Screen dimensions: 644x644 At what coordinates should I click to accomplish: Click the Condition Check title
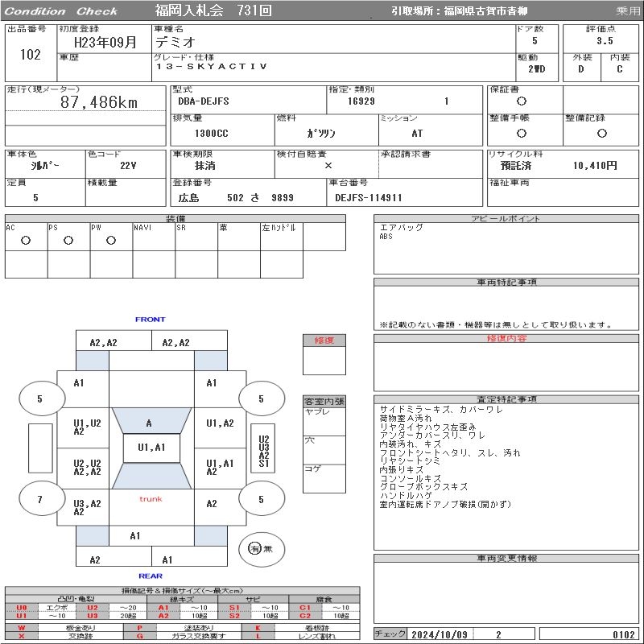61,11
